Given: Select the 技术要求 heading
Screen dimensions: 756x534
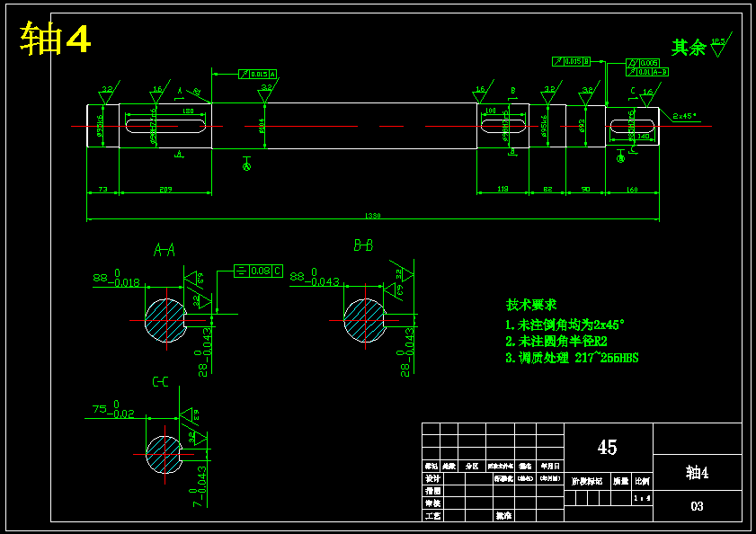Looking at the screenshot, I should pos(531,305).
